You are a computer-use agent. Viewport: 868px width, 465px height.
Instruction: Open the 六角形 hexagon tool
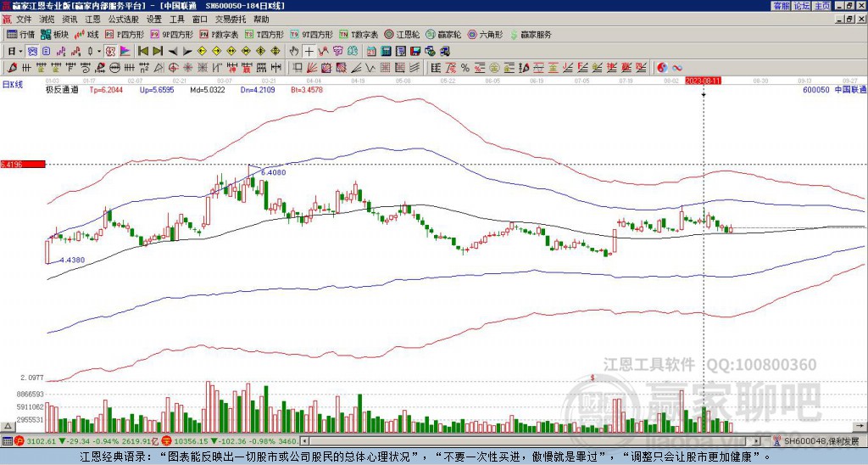[x=486, y=34]
